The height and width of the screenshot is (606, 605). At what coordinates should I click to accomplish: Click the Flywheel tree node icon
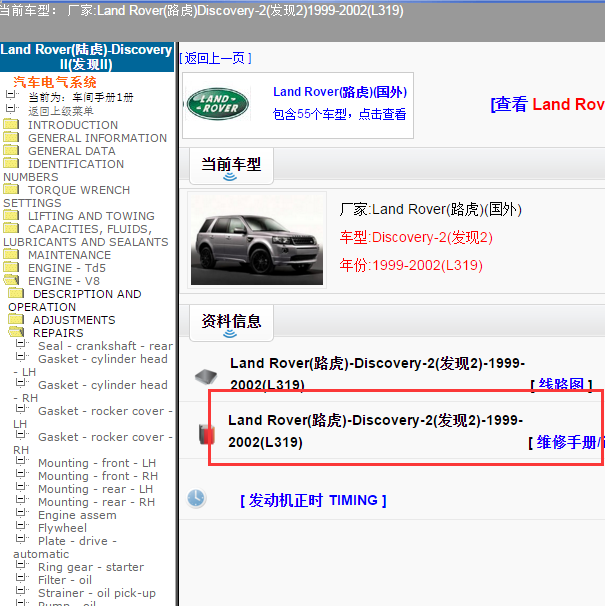[22, 526]
